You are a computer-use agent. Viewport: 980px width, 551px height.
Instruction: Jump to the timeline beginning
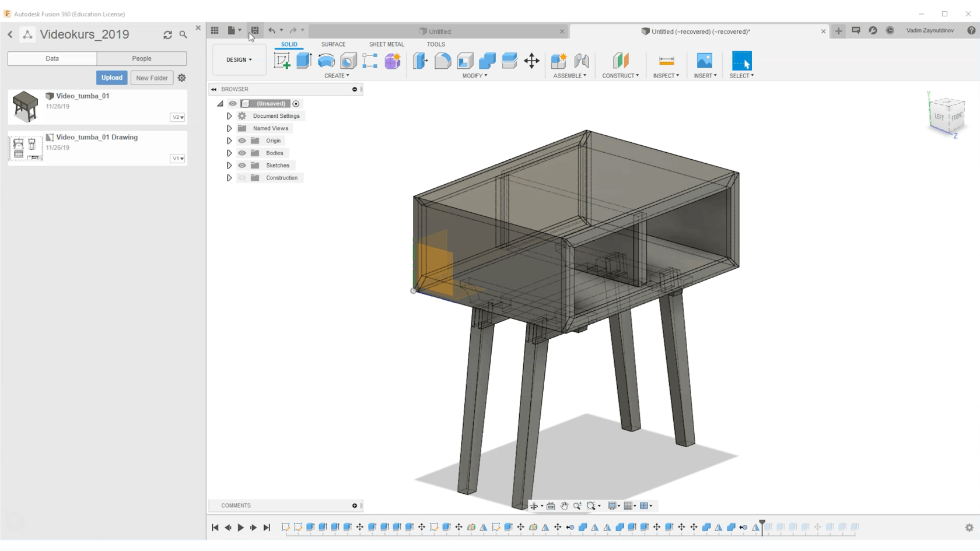215,528
